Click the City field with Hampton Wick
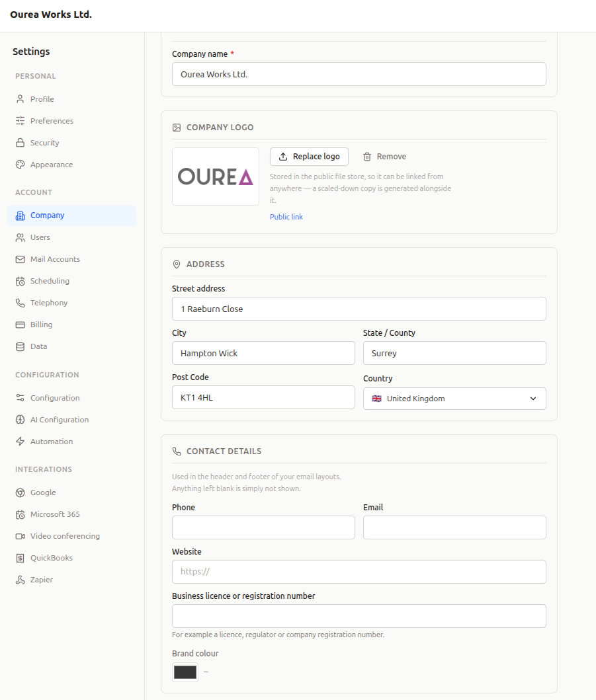 [x=263, y=353]
